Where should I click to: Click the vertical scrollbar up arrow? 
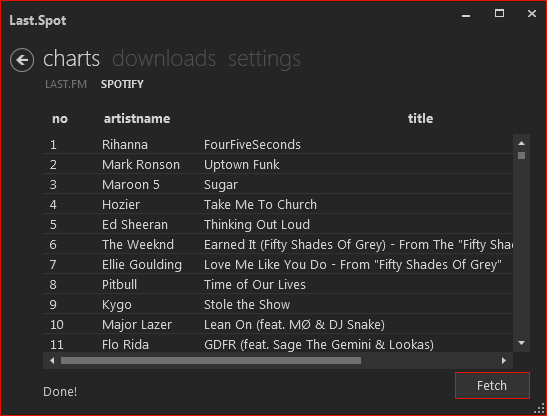522,143
